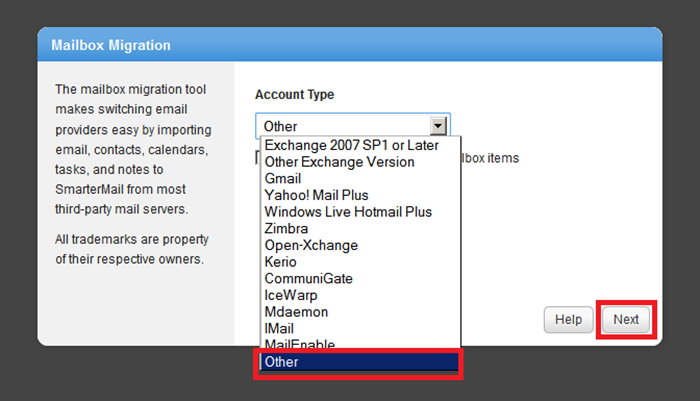Screen dimensions: 700x401
Task: Choose Mdaemon account type
Action: (x=296, y=312)
